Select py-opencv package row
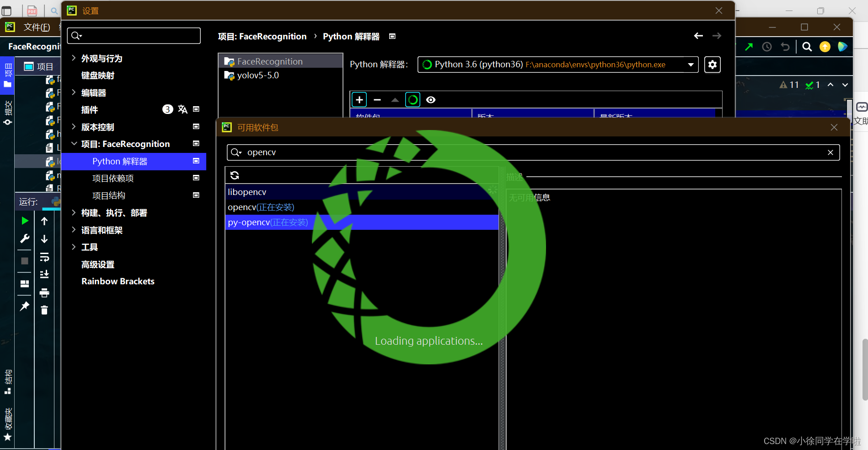 click(361, 222)
